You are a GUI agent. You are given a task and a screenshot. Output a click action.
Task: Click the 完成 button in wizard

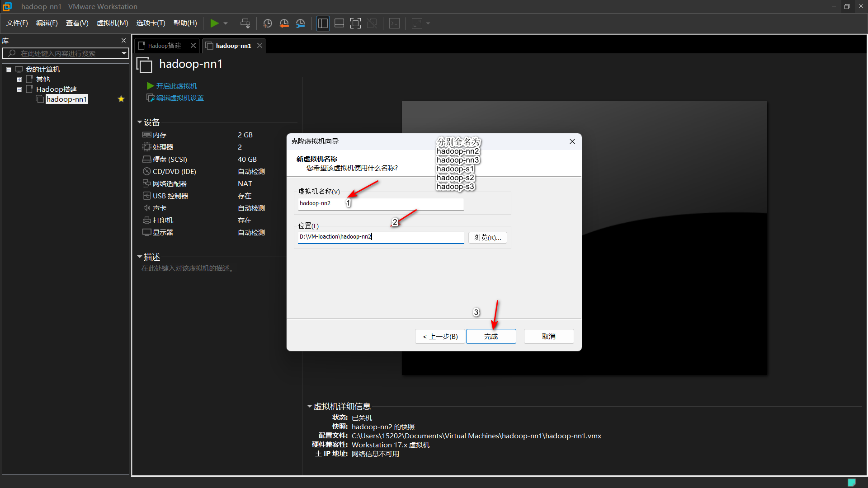(491, 336)
